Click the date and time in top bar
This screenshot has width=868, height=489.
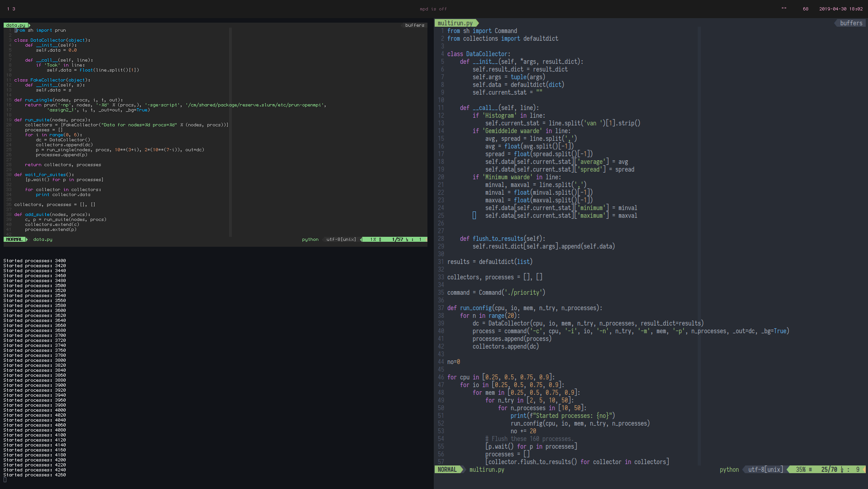[840, 9]
